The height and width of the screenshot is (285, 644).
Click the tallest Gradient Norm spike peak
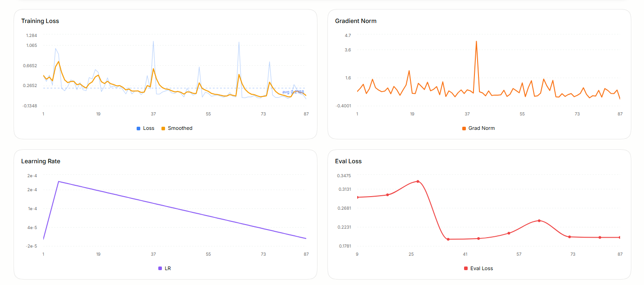tap(476, 41)
